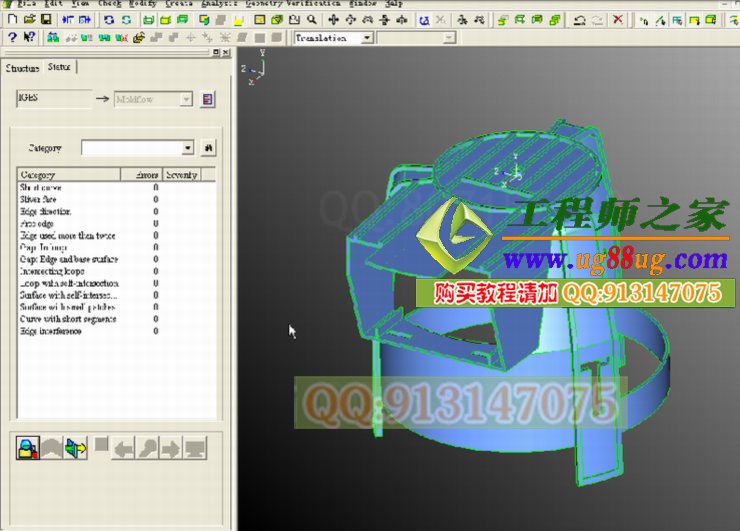Viewport: 740px width, 531px height.
Task: Save using the floppy disk icon
Action: pyautogui.click(x=45, y=20)
